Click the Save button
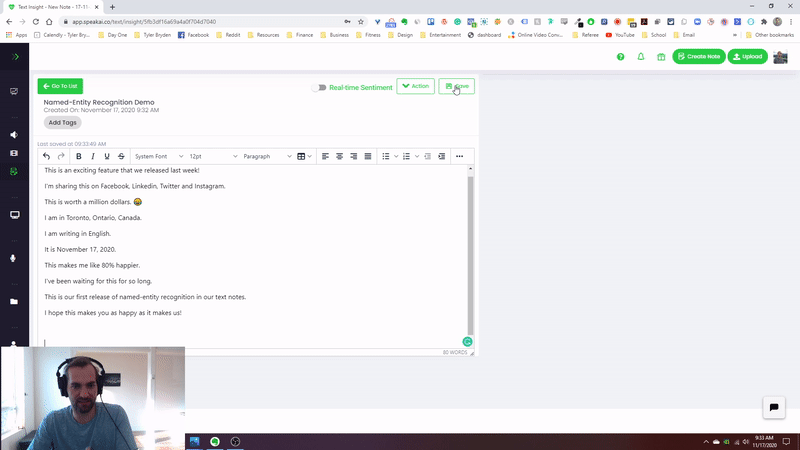Image resolution: width=800 pixels, height=450 pixels. (456, 86)
